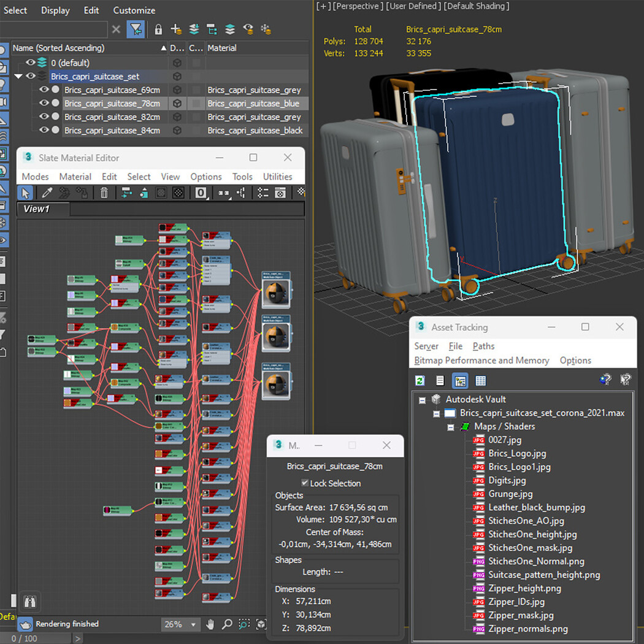The width and height of the screenshot is (644, 644).
Task: Click the [Default Shading] viewport label
Action: point(476,6)
